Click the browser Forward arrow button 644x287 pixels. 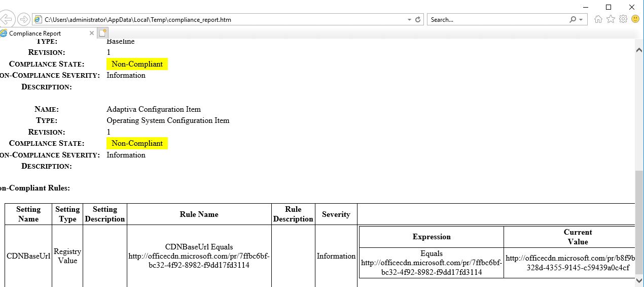click(23, 19)
